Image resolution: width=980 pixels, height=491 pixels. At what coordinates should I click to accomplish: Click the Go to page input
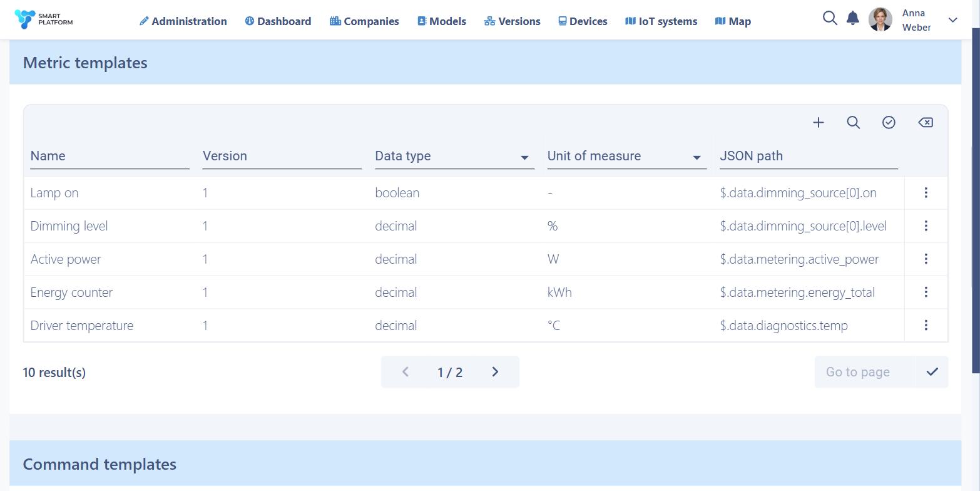click(864, 372)
